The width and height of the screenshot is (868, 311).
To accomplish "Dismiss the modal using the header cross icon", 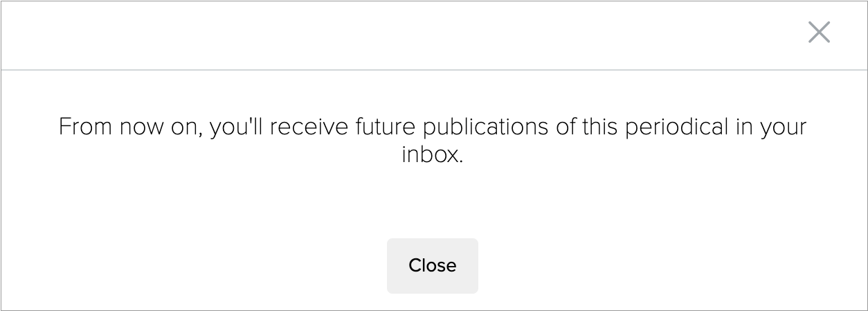I will (819, 32).
